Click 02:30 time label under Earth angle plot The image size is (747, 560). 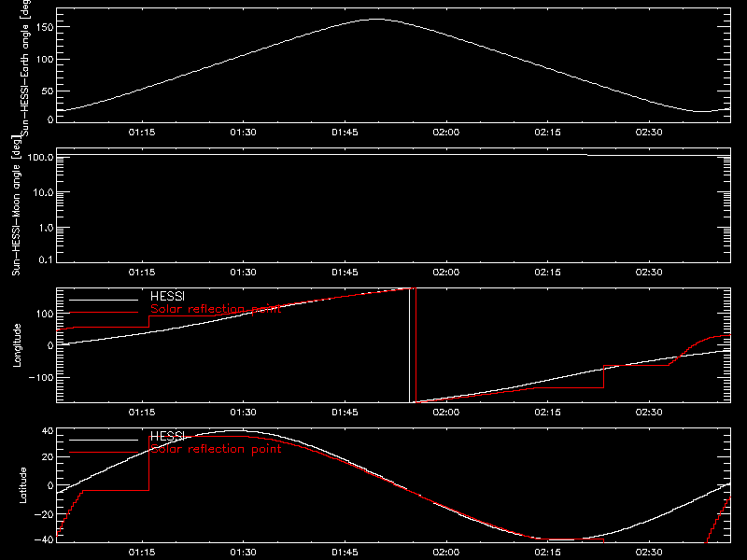click(649, 133)
